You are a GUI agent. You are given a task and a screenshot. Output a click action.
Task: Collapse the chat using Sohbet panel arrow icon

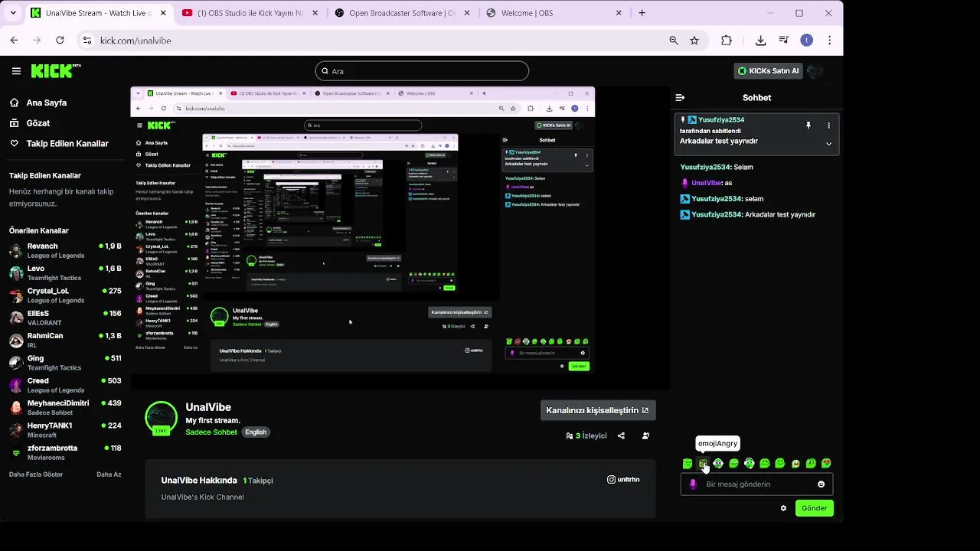point(680,98)
